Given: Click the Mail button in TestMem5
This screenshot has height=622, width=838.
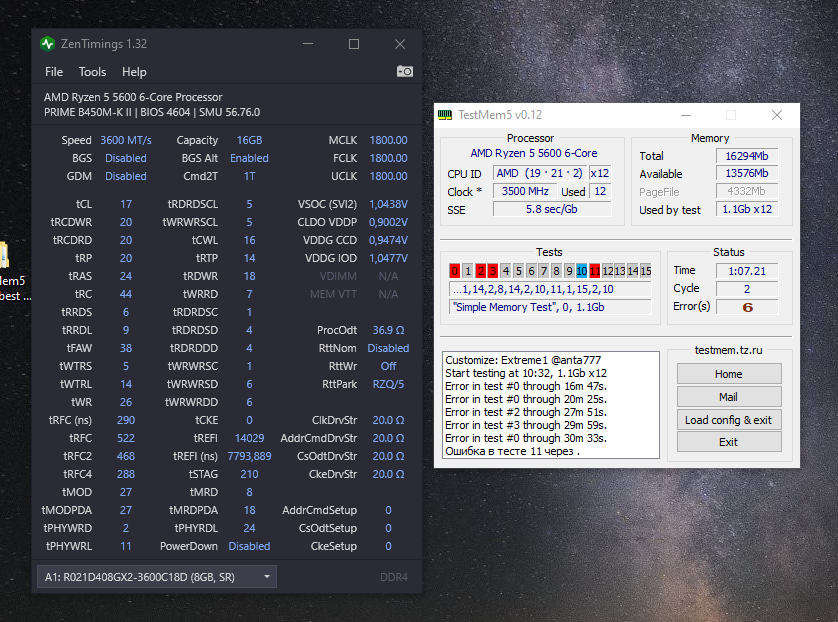Looking at the screenshot, I should click(728, 397).
